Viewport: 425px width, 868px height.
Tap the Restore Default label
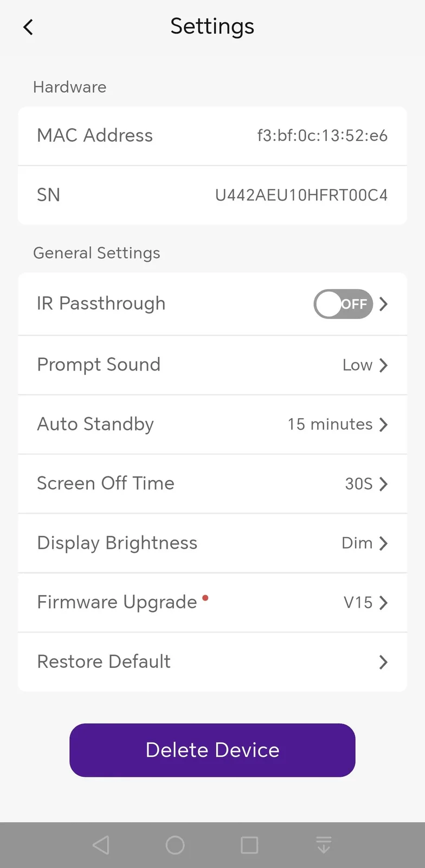104,662
